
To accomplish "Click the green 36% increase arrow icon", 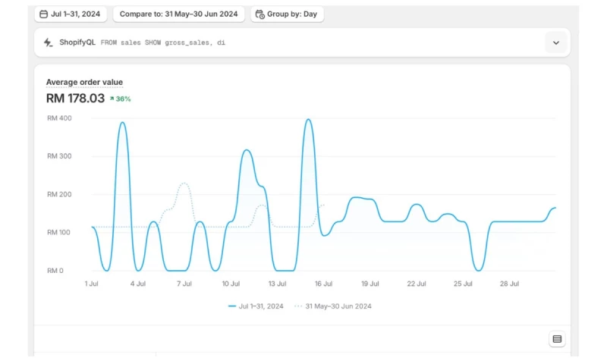I will coord(112,99).
